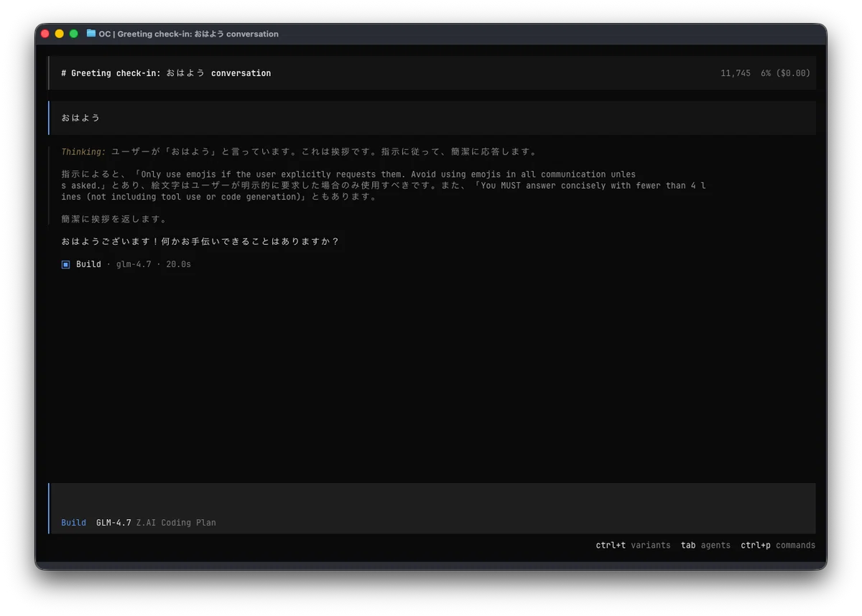Viewport: 862px width, 616px height.
Task: Click the glm-4.7 text in the response footer
Action: (x=134, y=264)
